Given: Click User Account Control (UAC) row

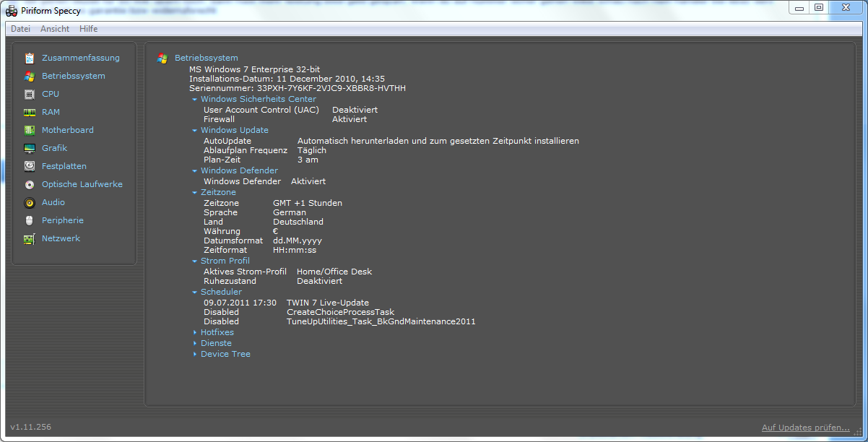Looking at the screenshot, I should point(290,110).
